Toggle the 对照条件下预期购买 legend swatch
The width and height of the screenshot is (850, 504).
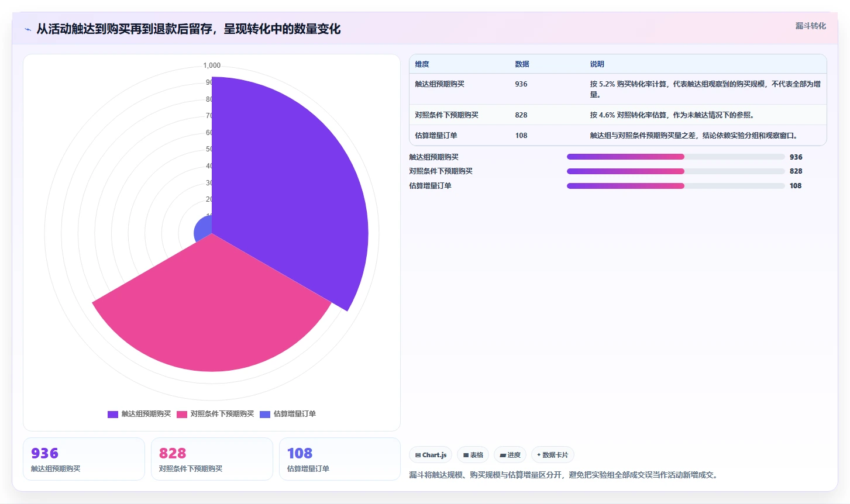pyautogui.click(x=182, y=414)
